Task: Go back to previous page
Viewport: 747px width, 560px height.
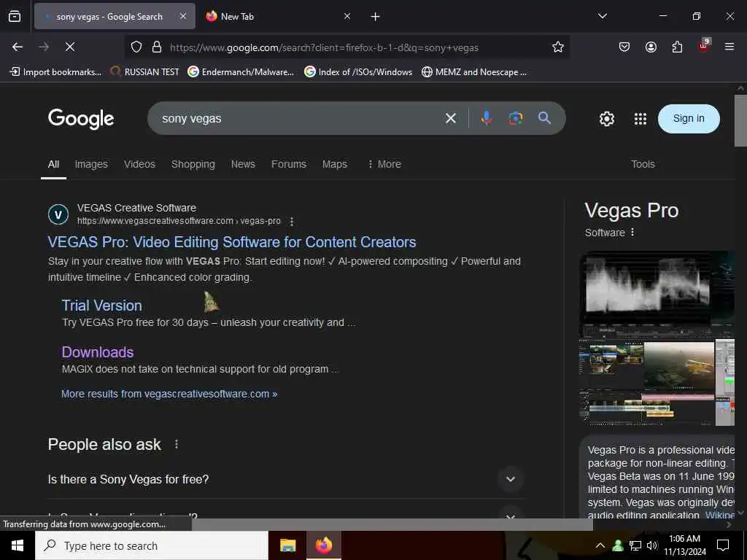Action: pos(18,47)
